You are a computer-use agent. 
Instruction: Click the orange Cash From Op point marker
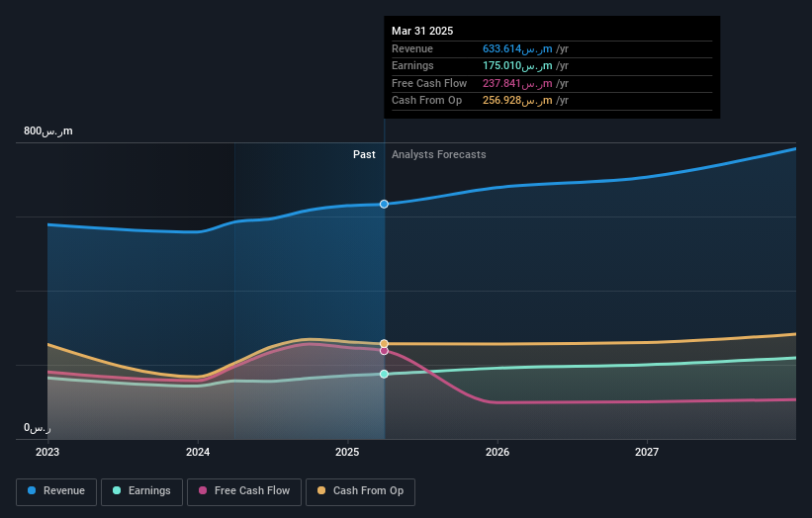(x=384, y=344)
